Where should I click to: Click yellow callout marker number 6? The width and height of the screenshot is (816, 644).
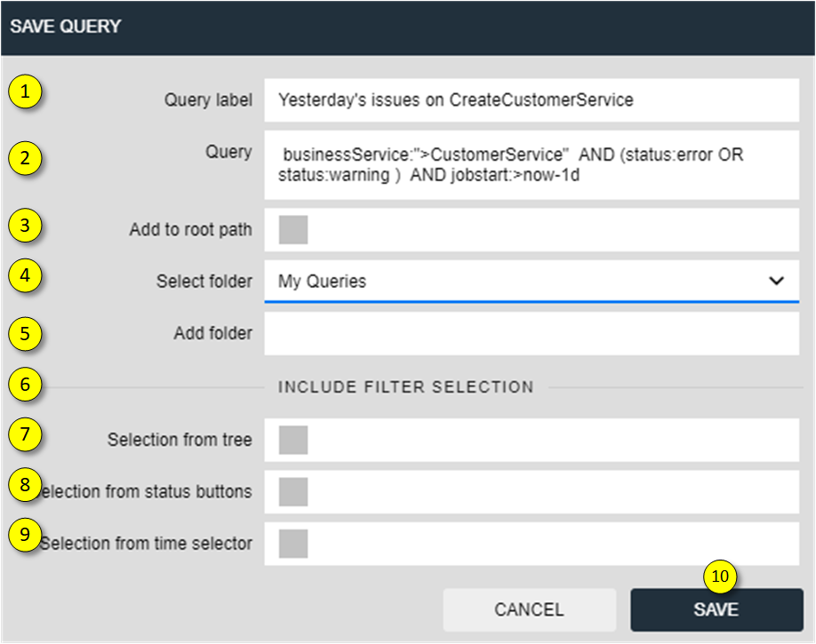coord(25,385)
